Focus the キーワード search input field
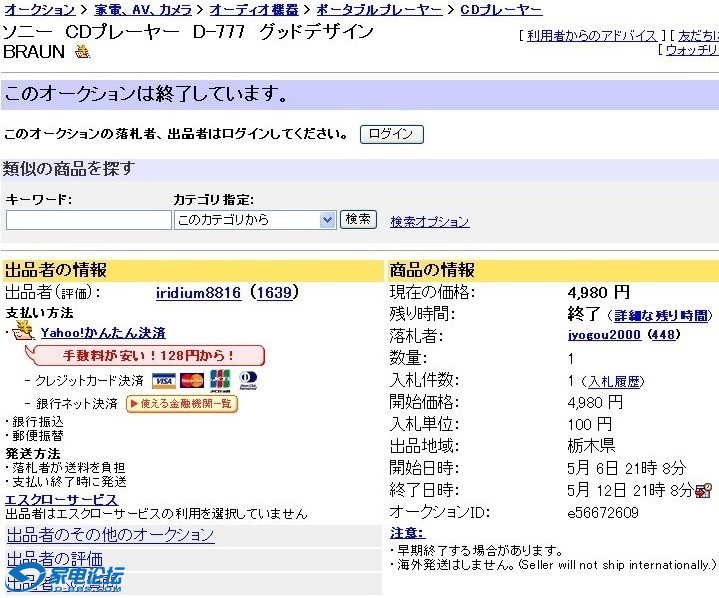 coord(88,220)
